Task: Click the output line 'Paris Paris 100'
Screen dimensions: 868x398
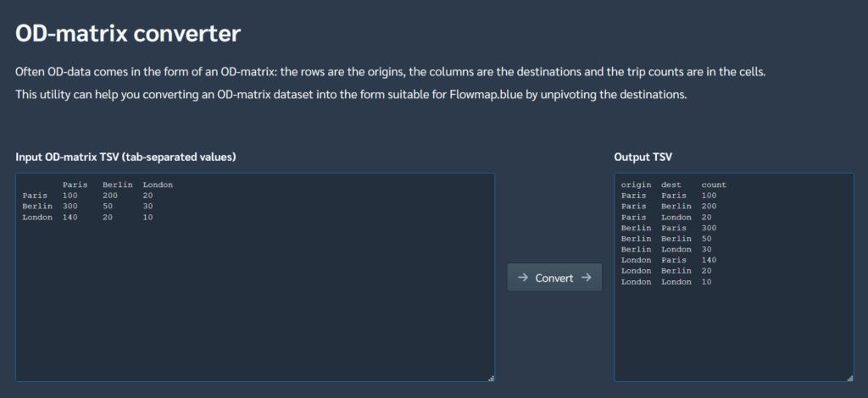Action: point(668,196)
